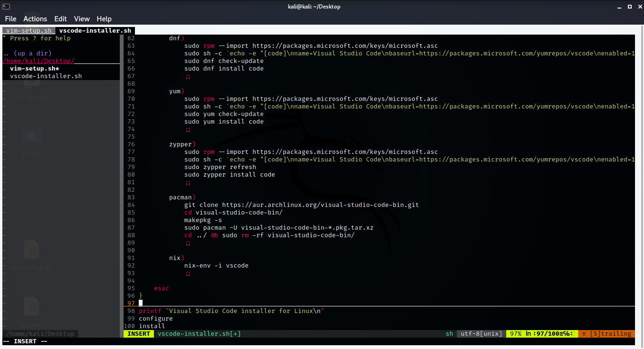This screenshot has width=644, height=349.
Task: Open the Edit menu
Action: 61,19
